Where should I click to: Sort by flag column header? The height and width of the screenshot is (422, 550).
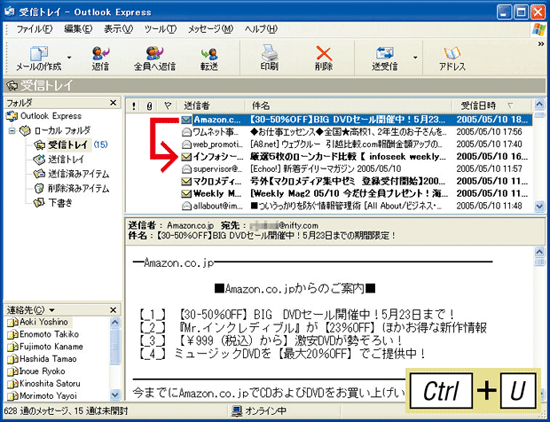168,106
